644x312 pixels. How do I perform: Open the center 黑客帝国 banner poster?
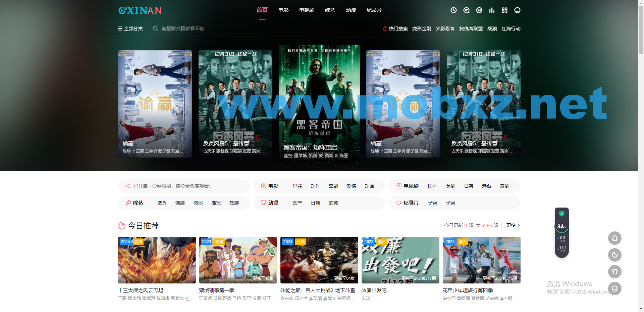[319, 104]
